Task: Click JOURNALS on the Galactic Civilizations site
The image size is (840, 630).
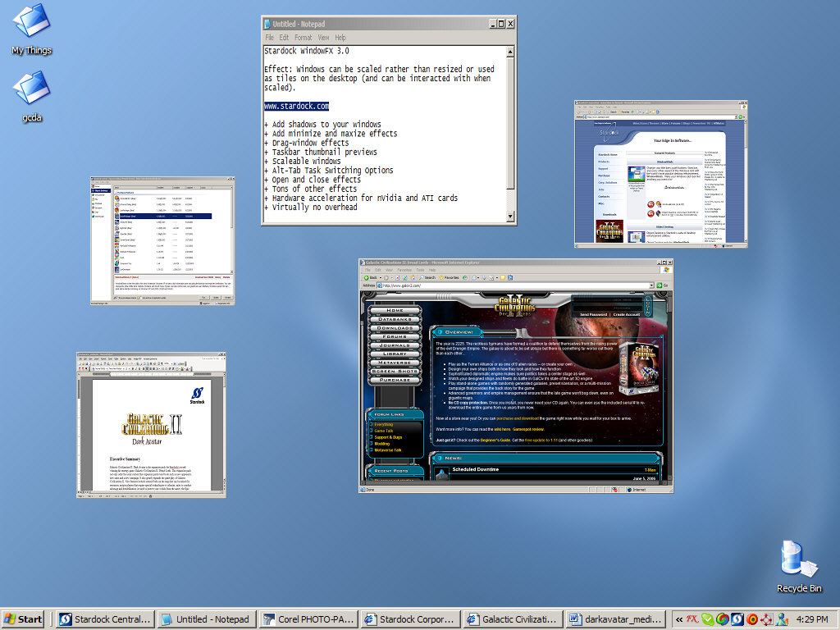Action: pyautogui.click(x=395, y=345)
